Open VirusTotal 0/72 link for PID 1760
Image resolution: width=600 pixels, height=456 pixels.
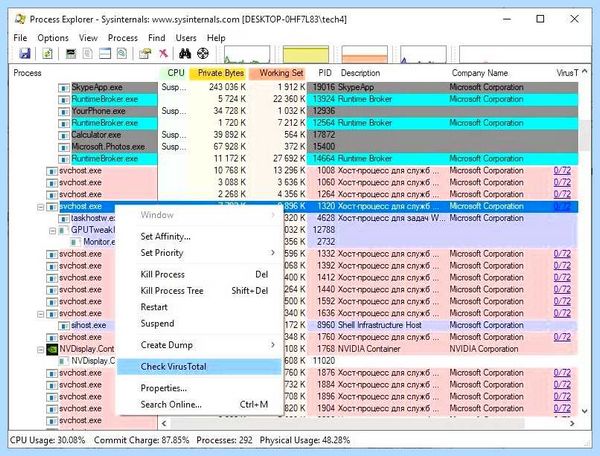562,337
